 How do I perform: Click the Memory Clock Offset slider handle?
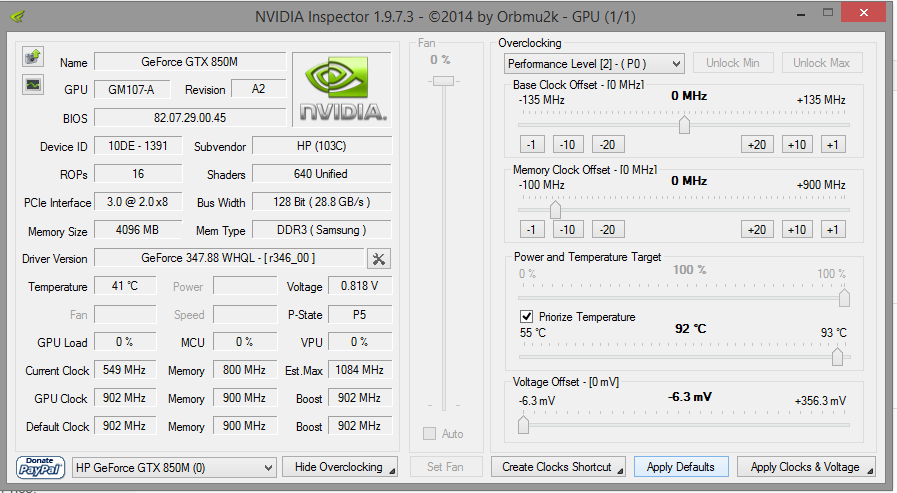pyautogui.click(x=555, y=210)
